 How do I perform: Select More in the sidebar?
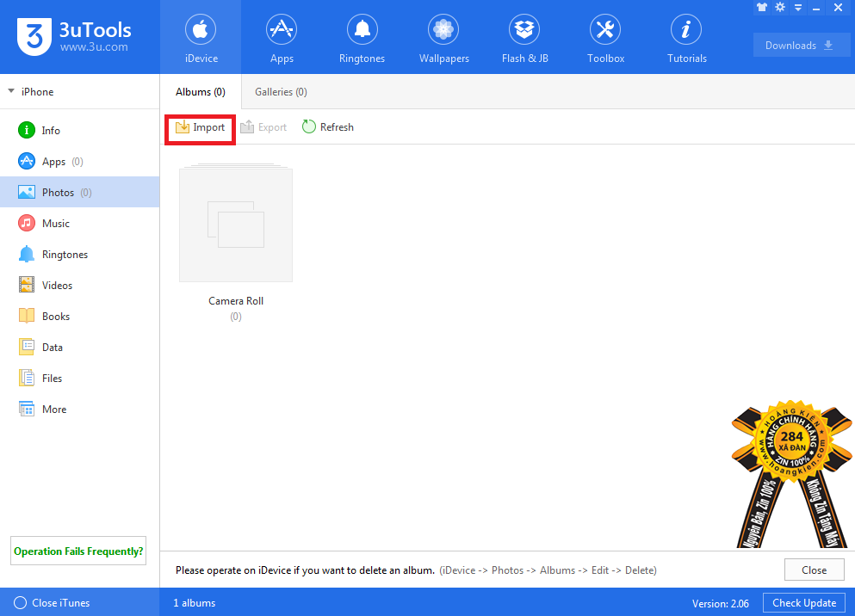[79, 410]
